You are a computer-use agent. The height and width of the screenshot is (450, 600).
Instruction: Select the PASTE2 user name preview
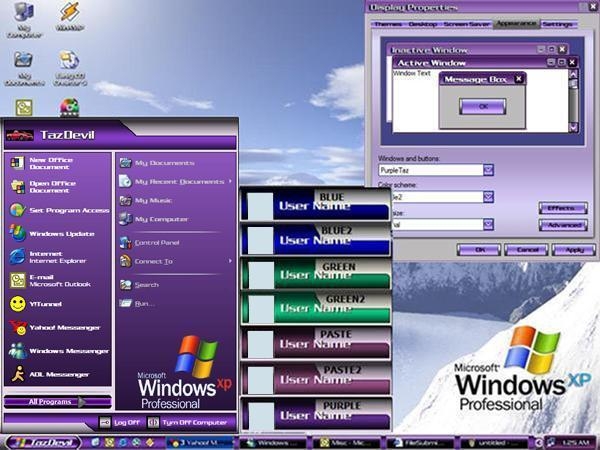click(315, 379)
